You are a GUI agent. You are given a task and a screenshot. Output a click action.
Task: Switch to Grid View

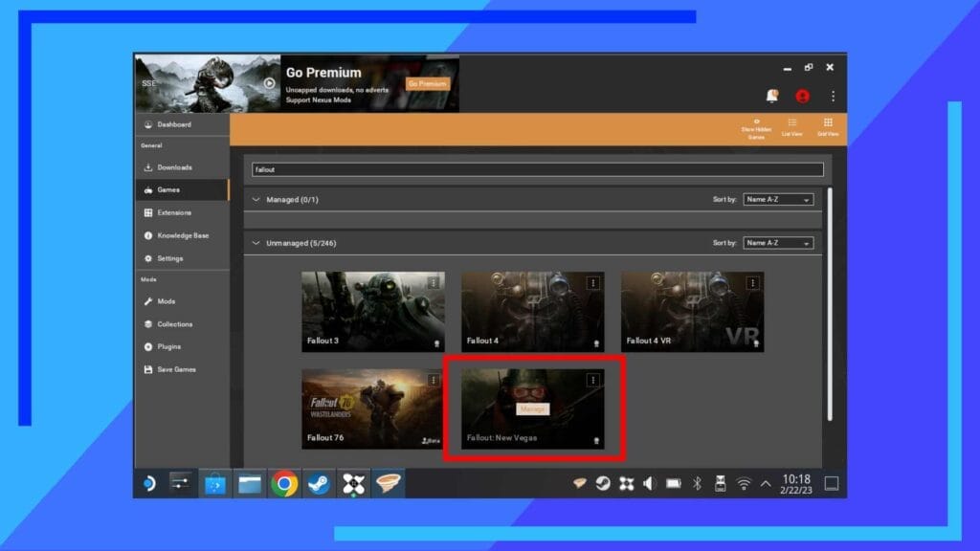pos(828,127)
